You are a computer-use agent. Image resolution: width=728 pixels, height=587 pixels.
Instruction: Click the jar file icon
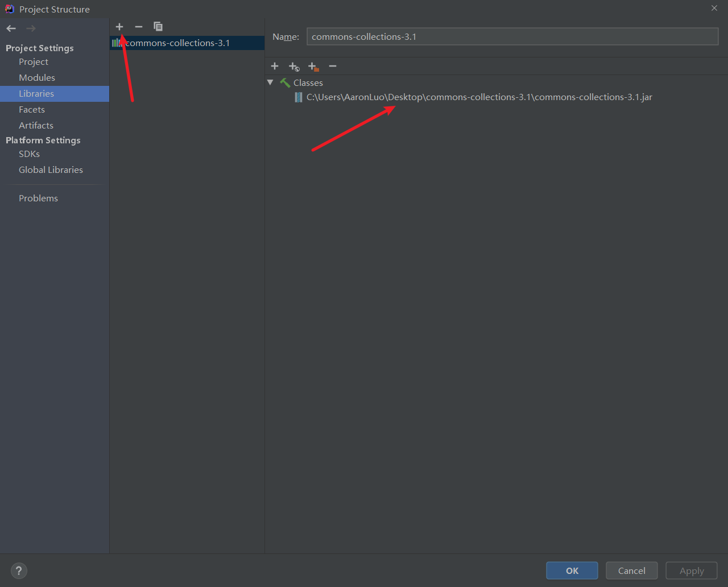(299, 97)
